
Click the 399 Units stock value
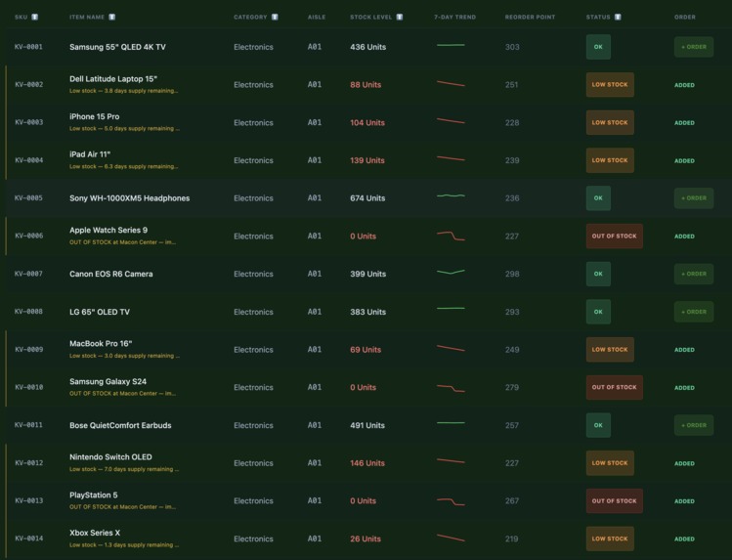(x=367, y=274)
